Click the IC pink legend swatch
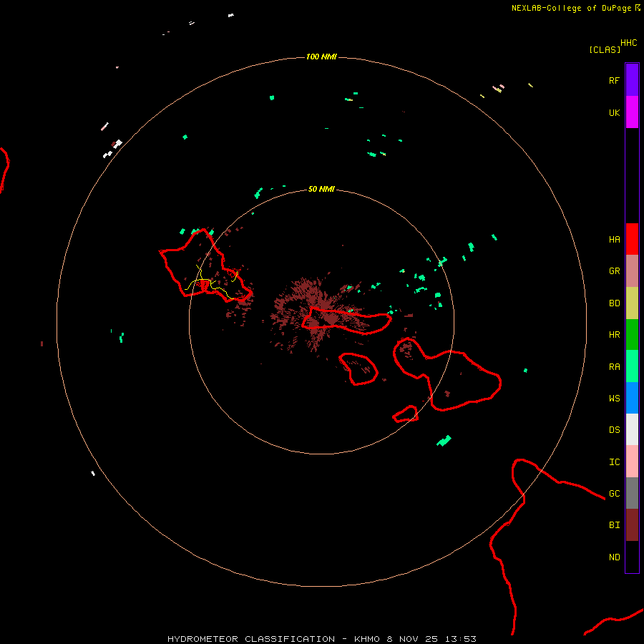 tap(632, 462)
